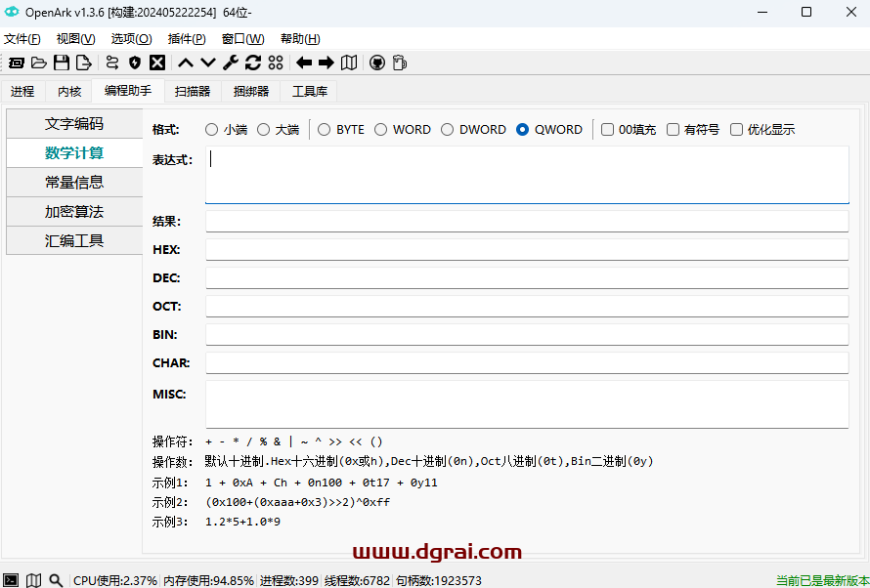Open the 视图(V) menu
This screenshot has height=588, width=870.
(76, 39)
